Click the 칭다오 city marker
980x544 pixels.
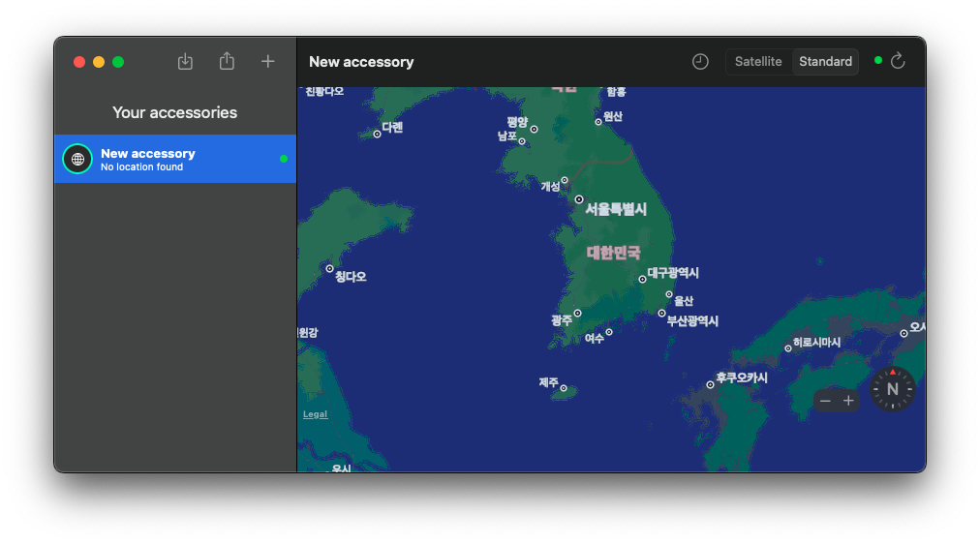pos(329,268)
